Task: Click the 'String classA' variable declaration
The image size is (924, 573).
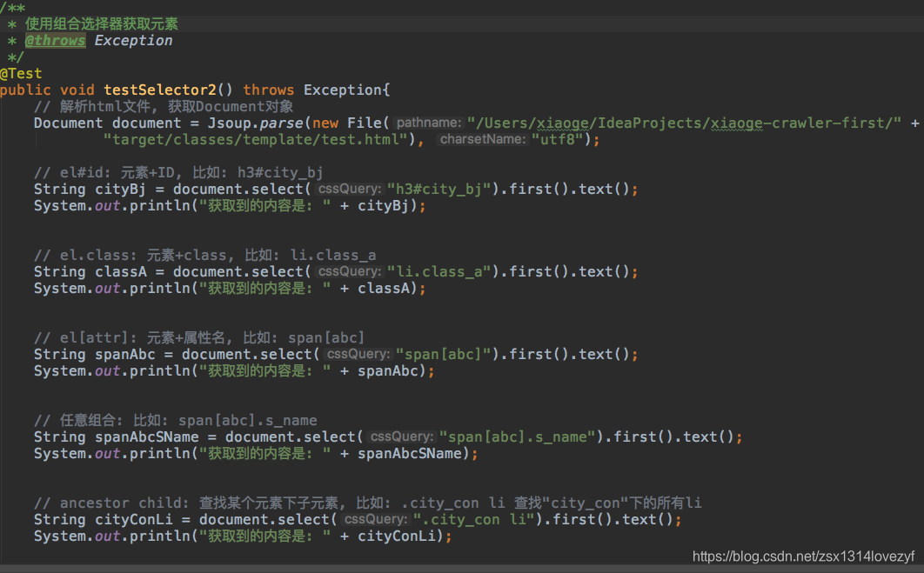Action: coord(90,271)
